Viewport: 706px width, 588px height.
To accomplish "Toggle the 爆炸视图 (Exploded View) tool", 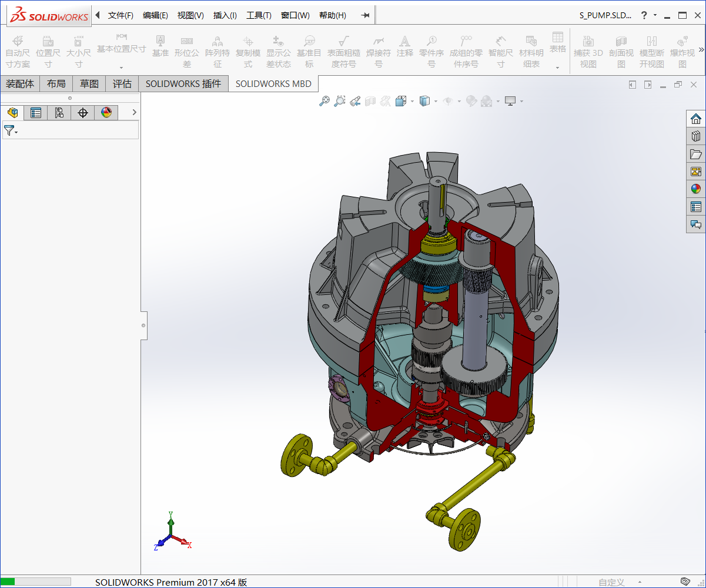I will 682,51.
